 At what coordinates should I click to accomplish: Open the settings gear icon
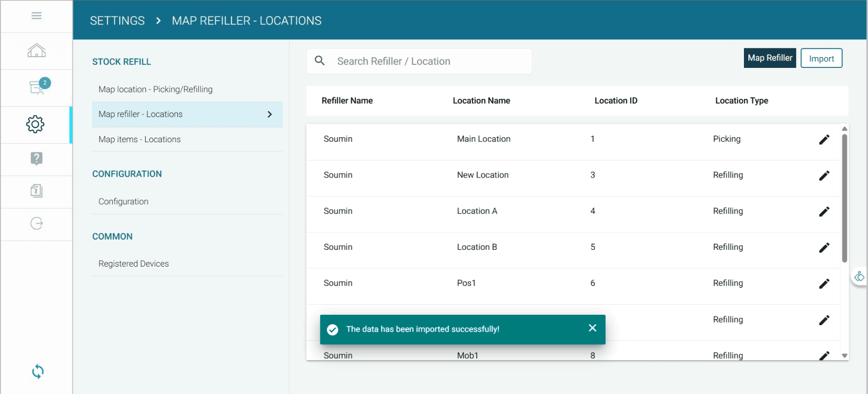click(35, 124)
